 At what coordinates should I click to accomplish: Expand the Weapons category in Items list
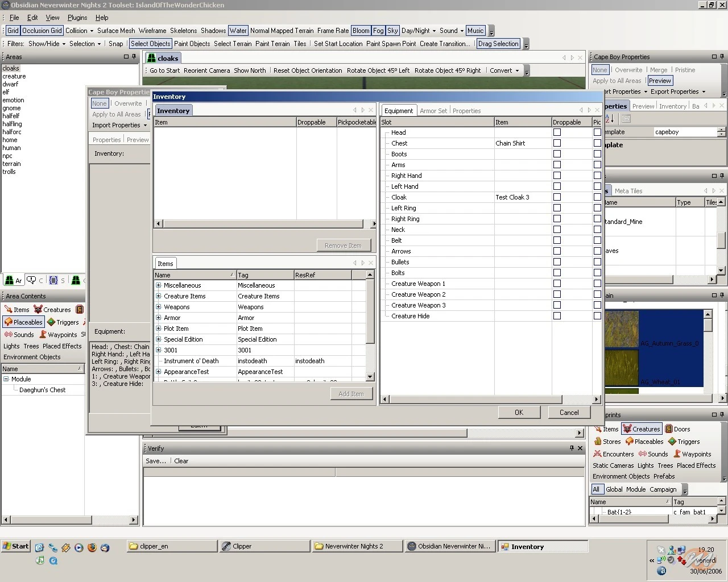click(x=159, y=307)
